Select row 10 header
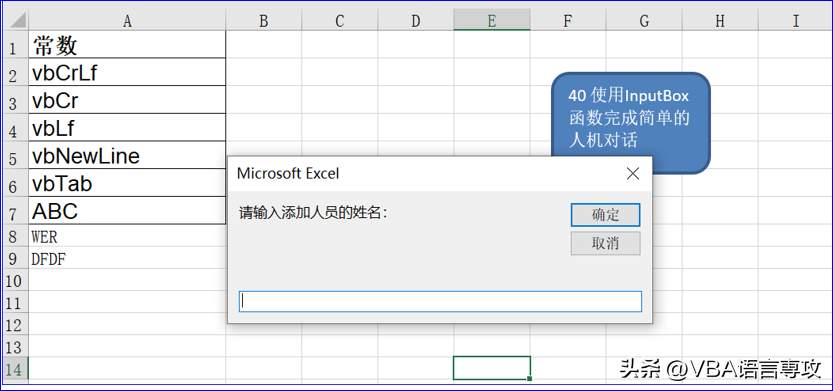 coord(14,279)
